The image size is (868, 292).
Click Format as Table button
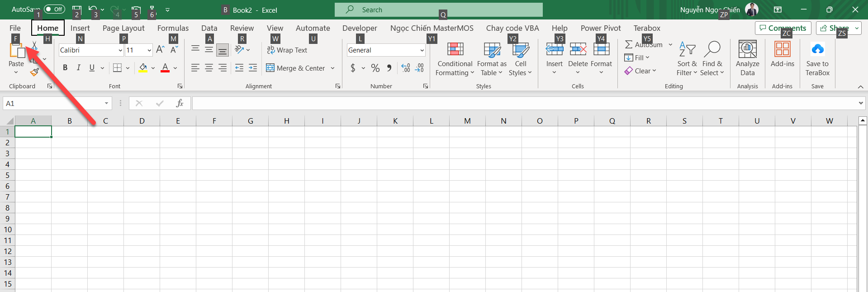(x=492, y=59)
